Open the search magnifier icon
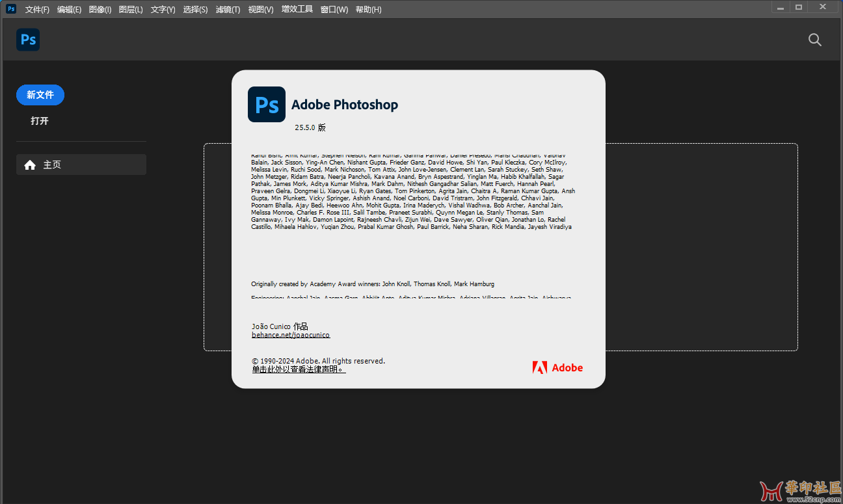The width and height of the screenshot is (843, 504). click(x=815, y=40)
